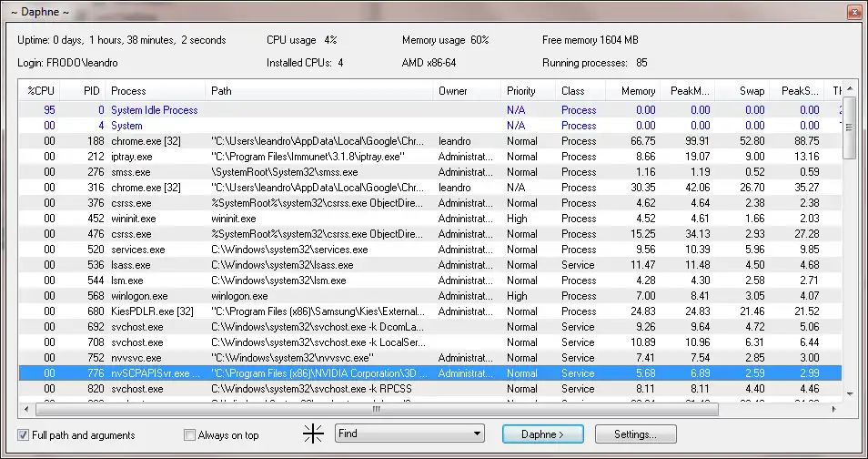The width and height of the screenshot is (868, 459).
Task: Select the highlighted nvSCPAPISvr.exe row
Action: tap(430, 373)
